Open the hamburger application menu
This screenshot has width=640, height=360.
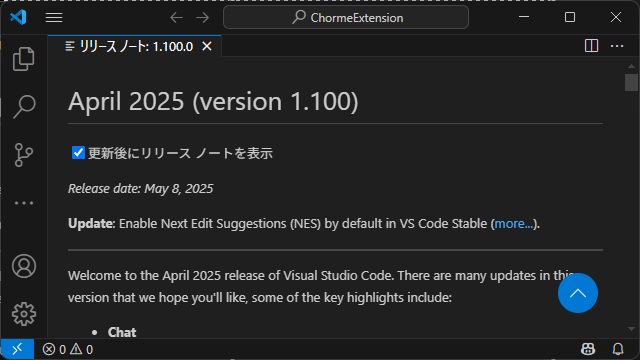pos(54,18)
